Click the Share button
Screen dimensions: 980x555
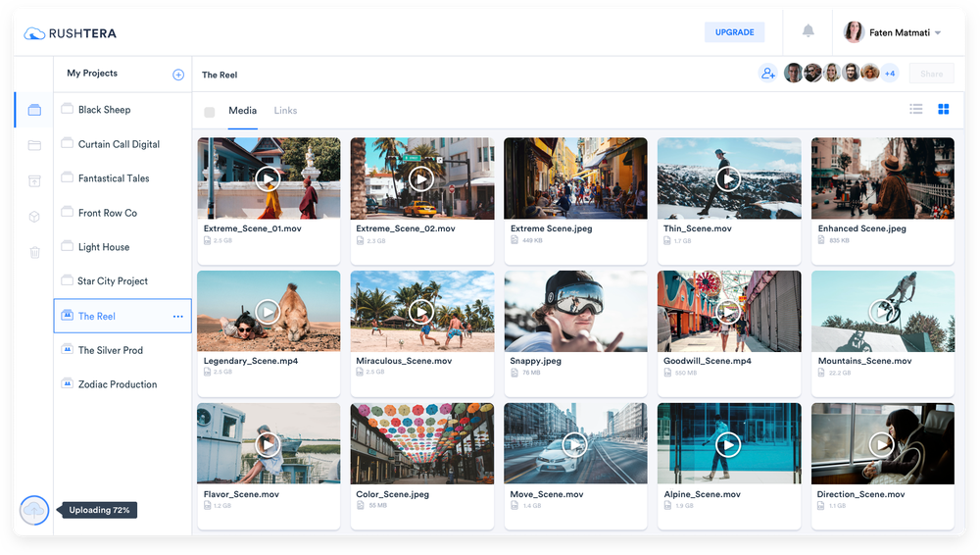[x=931, y=74]
